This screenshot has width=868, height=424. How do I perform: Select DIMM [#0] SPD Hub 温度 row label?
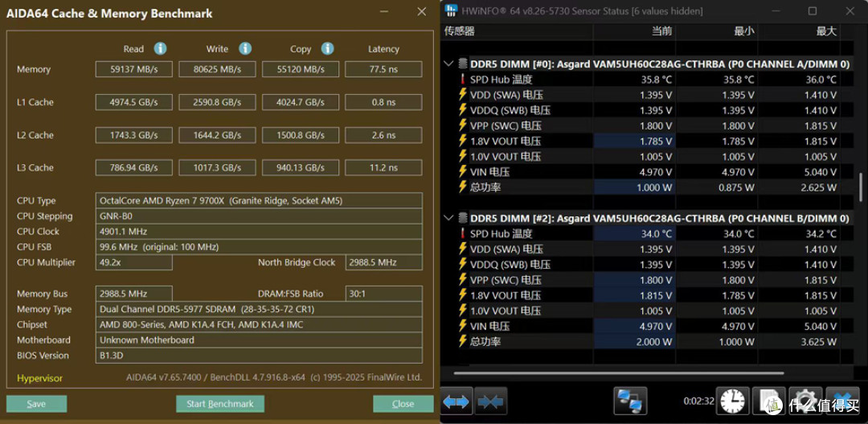pos(501,80)
